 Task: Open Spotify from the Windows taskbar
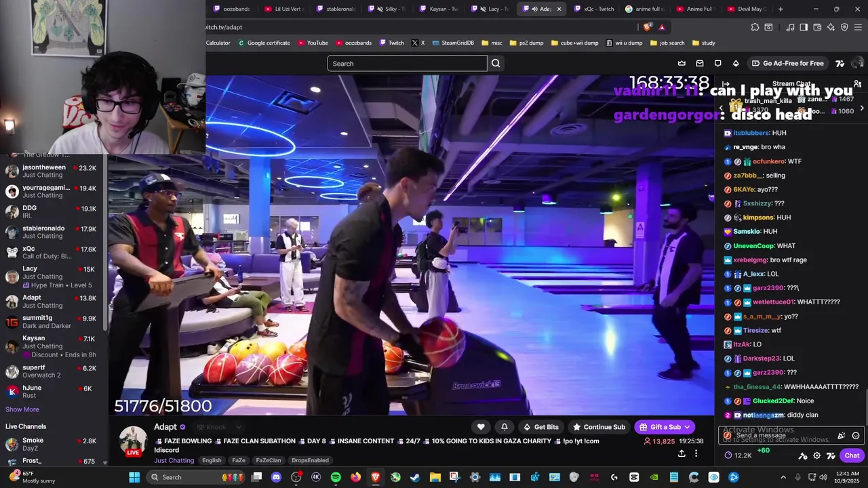(336, 477)
